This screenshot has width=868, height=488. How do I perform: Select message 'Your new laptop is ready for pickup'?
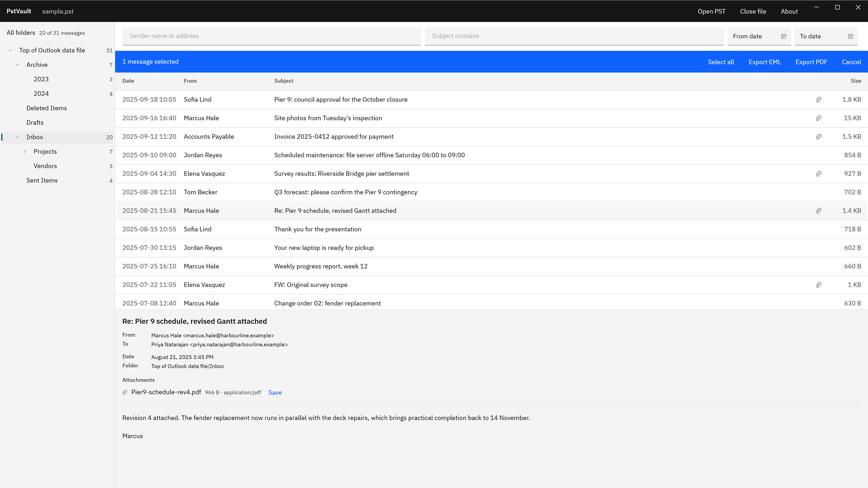tap(491, 248)
